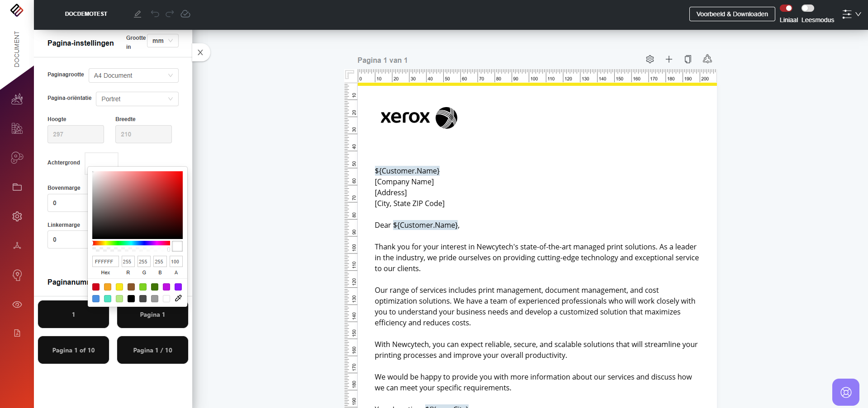
Task: Add a new page with plus icon
Action: [x=669, y=59]
